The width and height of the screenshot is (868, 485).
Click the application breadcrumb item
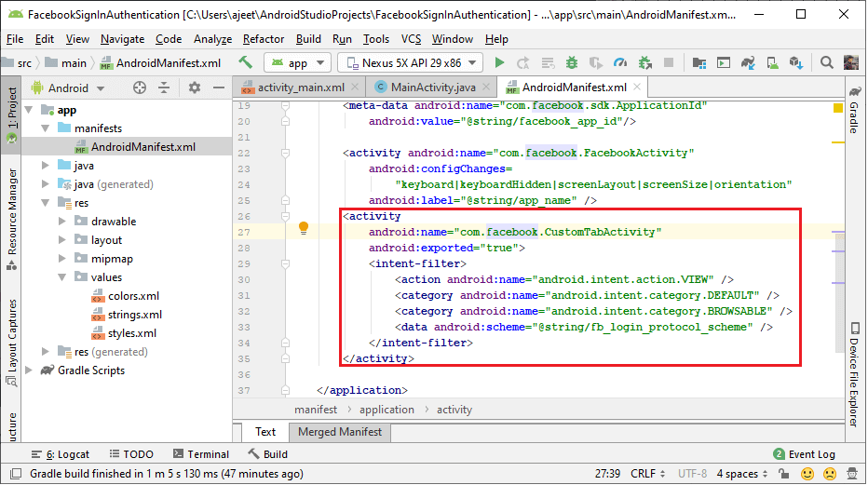coord(387,410)
